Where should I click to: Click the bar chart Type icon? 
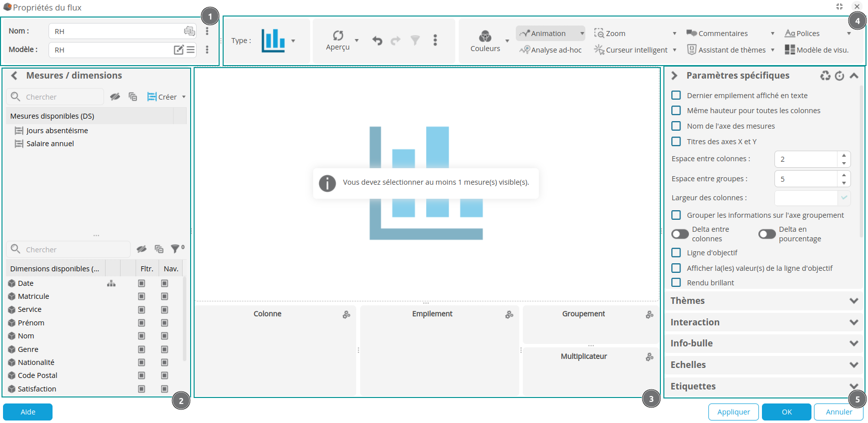pyautogui.click(x=273, y=40)
